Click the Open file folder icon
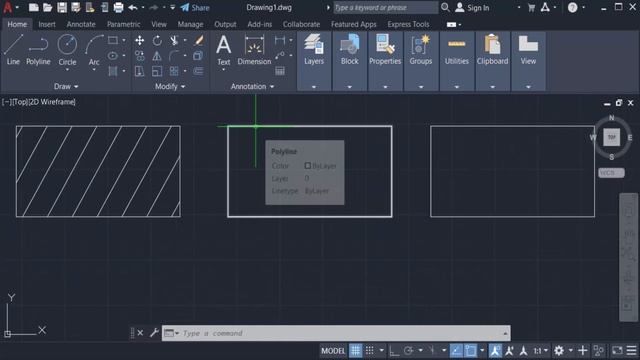The height and width of the screenshot is (360, 640). [x=48, y=7]
